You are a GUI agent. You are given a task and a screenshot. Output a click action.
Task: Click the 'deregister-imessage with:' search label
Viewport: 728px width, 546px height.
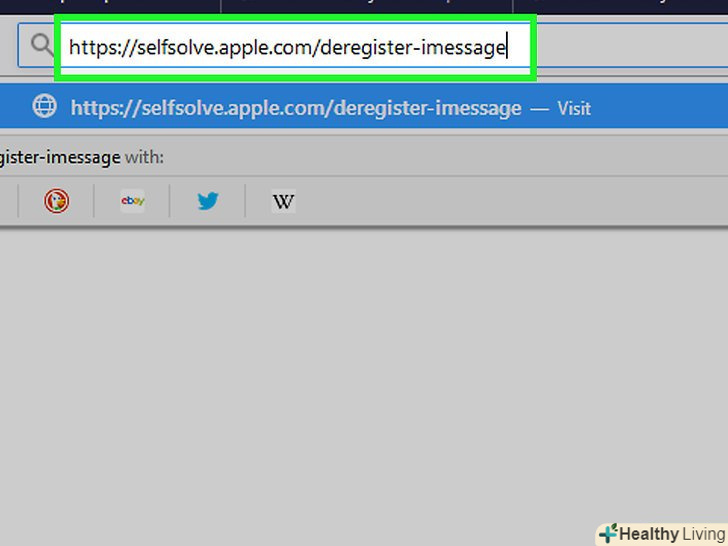click(x=82, y=158)
